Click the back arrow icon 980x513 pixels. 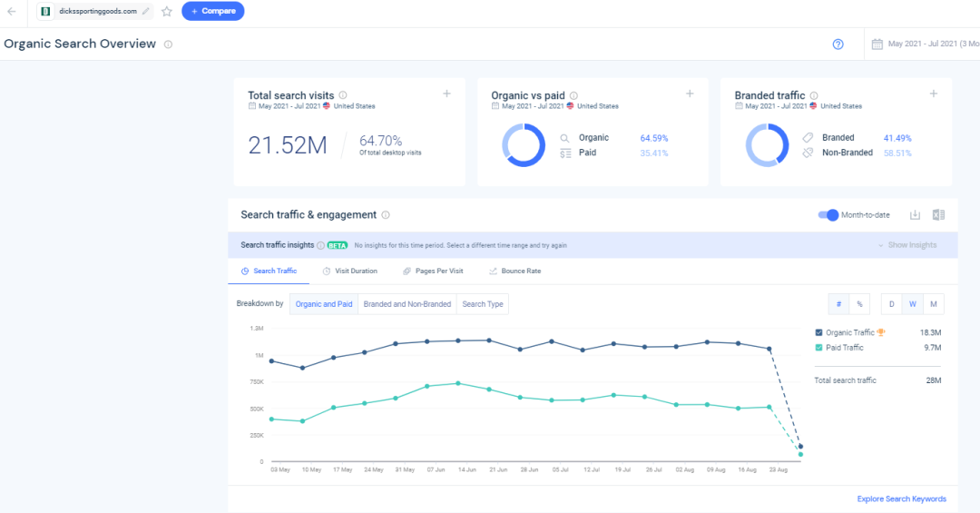[12, 12]
